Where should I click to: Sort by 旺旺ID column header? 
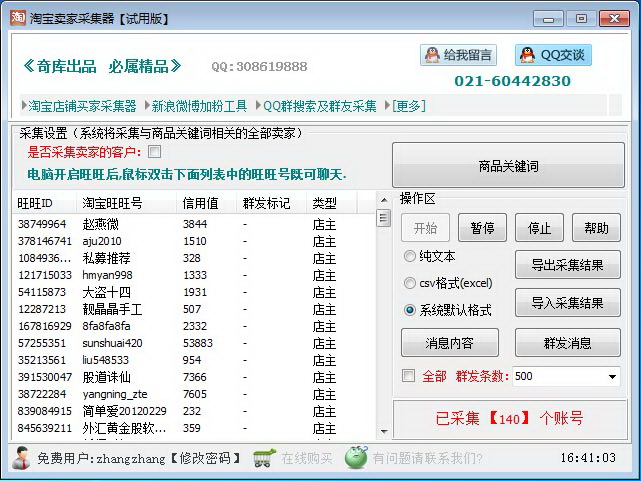[45, 203]
